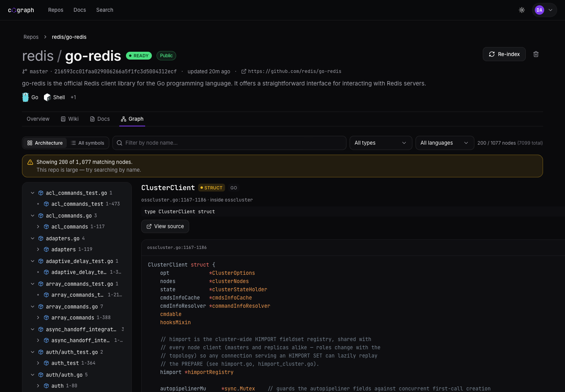Collapse the auth/auth.go file node

click(33, 375)
